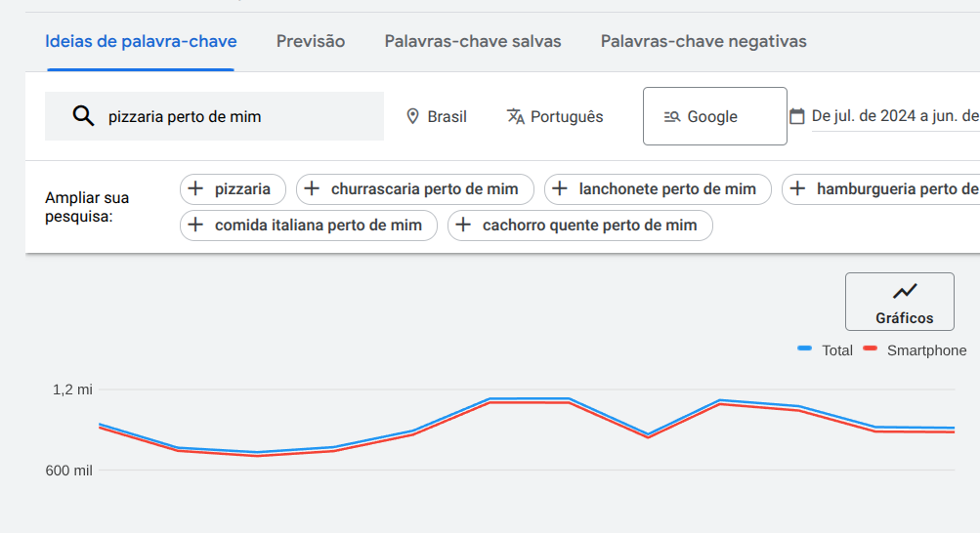
Task: Add lanchonete perto de mim suggestion
Action: [658, 189]
